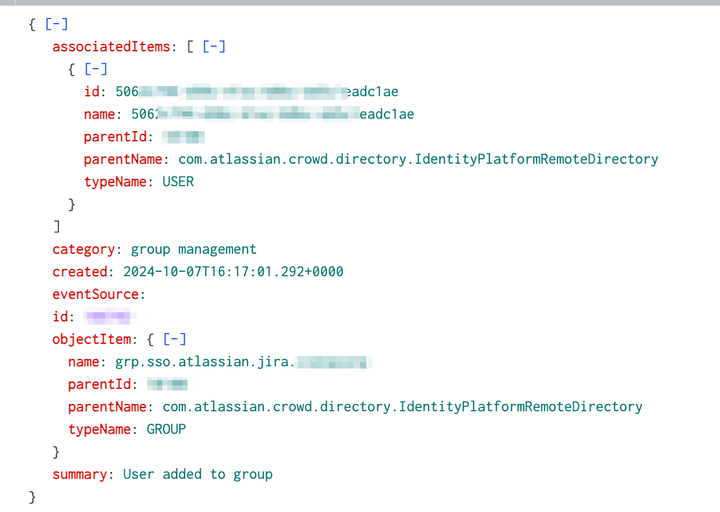Select the category key
The height and width of the screenshot is (512, 720).
pyautogui.click(x=83, y=249)
